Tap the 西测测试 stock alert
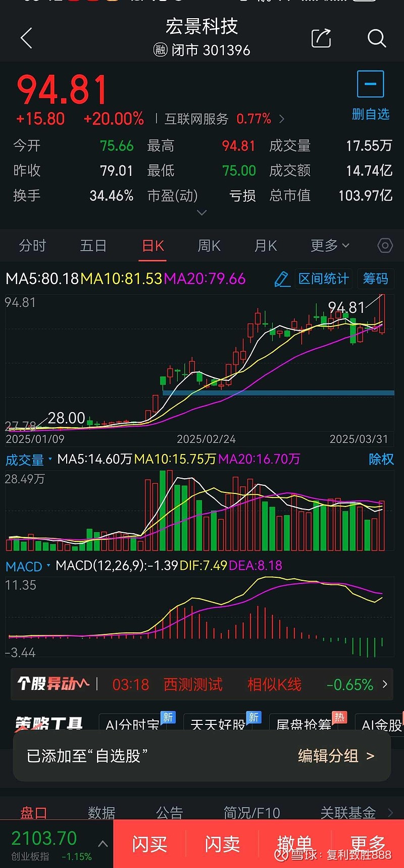Screen dimensions: 404x868 pyautogui.click(x=193, y=684)
